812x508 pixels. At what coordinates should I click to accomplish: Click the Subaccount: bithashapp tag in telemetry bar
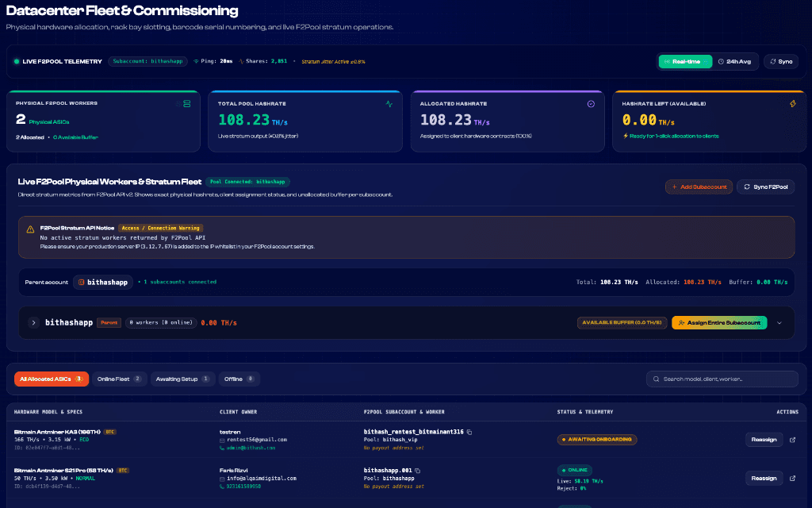coord(147,61)
